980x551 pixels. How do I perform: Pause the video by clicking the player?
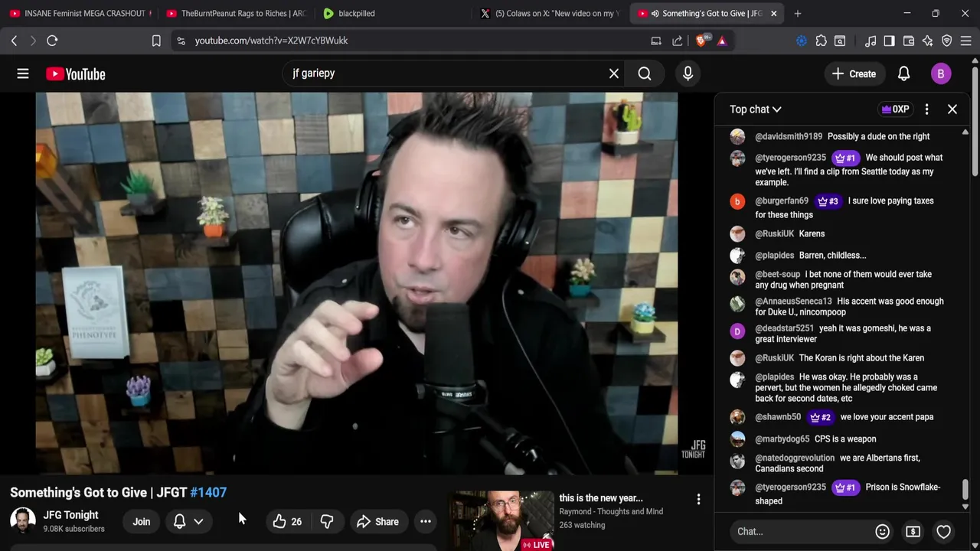356,283
